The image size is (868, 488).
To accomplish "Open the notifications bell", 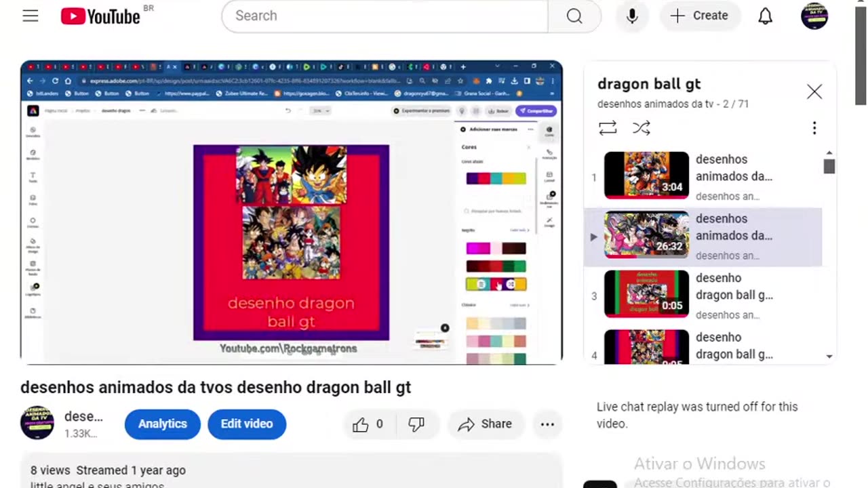I will click(766, 16).
